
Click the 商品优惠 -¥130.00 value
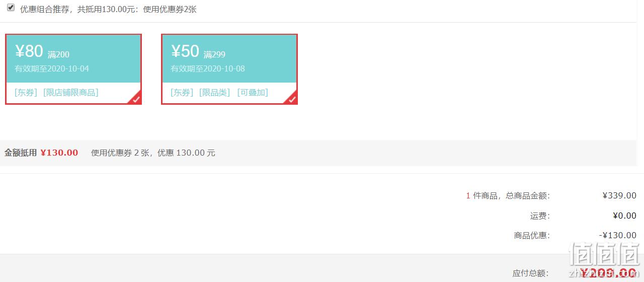[618, 235]
